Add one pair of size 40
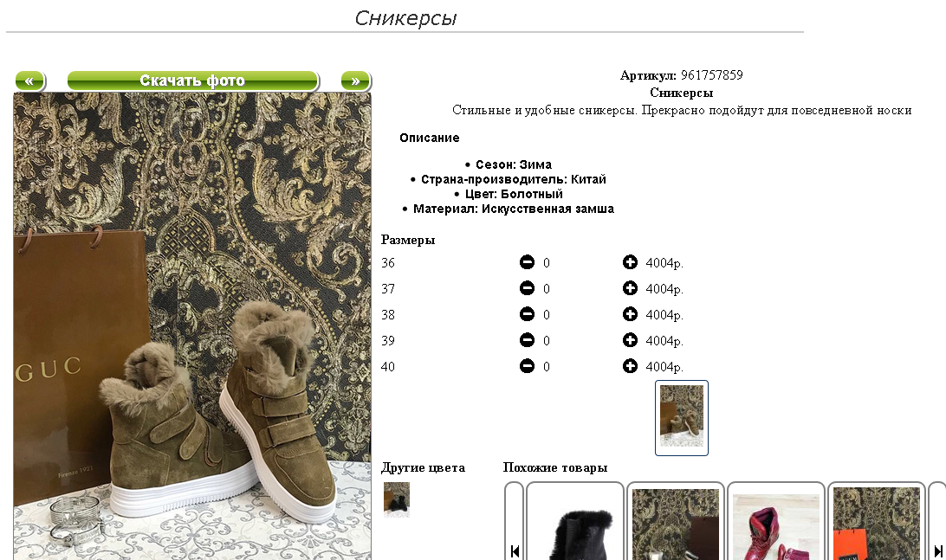 [x=630, y=366]
